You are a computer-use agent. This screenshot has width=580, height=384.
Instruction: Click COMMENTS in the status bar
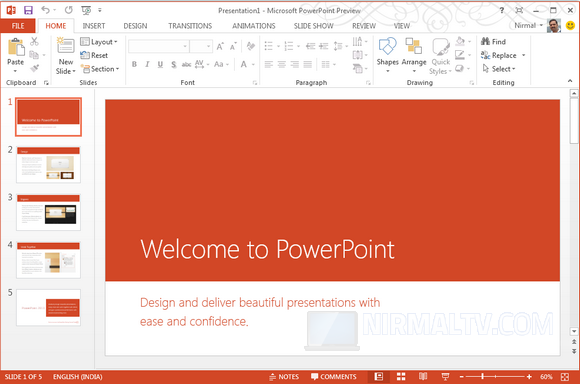(x=334, y=377)
